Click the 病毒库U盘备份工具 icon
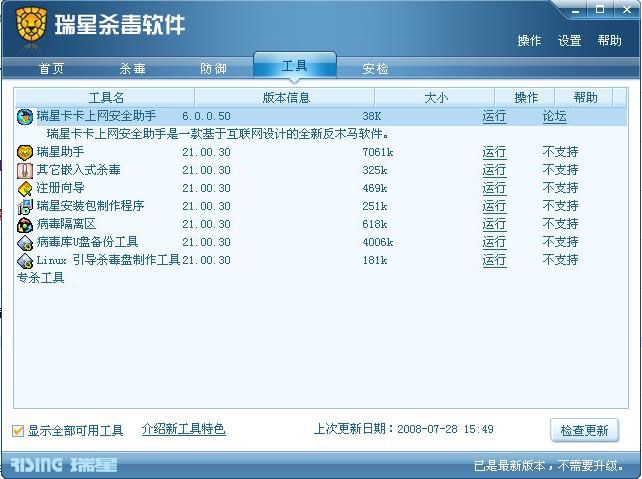 click(25, 242)
